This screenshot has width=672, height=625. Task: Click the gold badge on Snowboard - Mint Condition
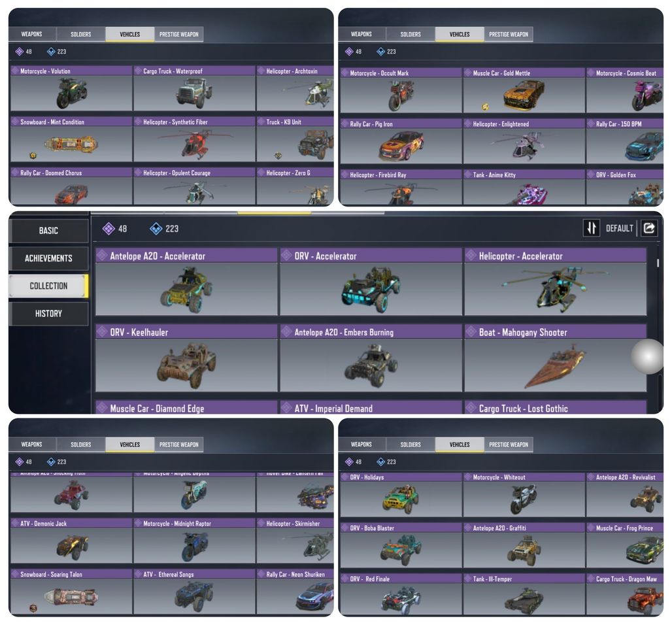pyautogui.click(x=33, y=155)
